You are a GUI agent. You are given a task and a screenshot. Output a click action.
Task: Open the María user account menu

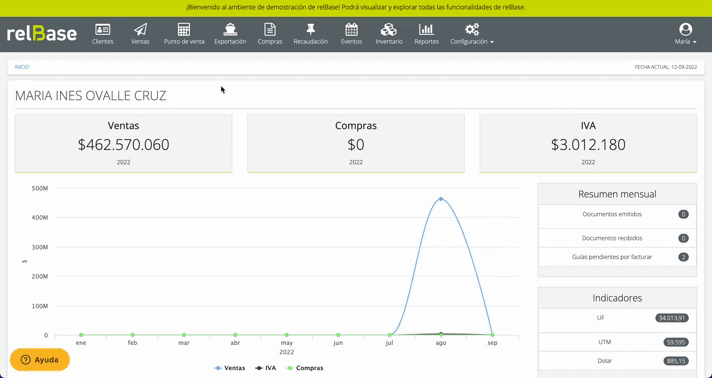[685, 34]
